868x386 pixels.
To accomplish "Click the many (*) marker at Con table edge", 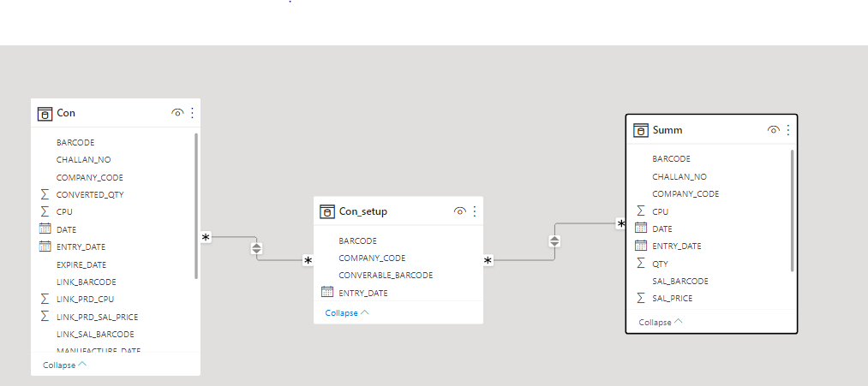I will click(206, 237).
